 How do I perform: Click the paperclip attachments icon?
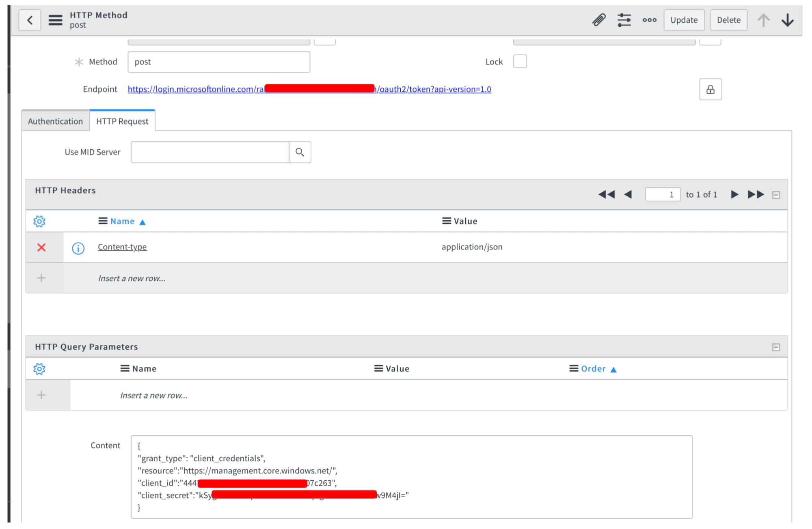pyautogui.click(x=599, y=20)
